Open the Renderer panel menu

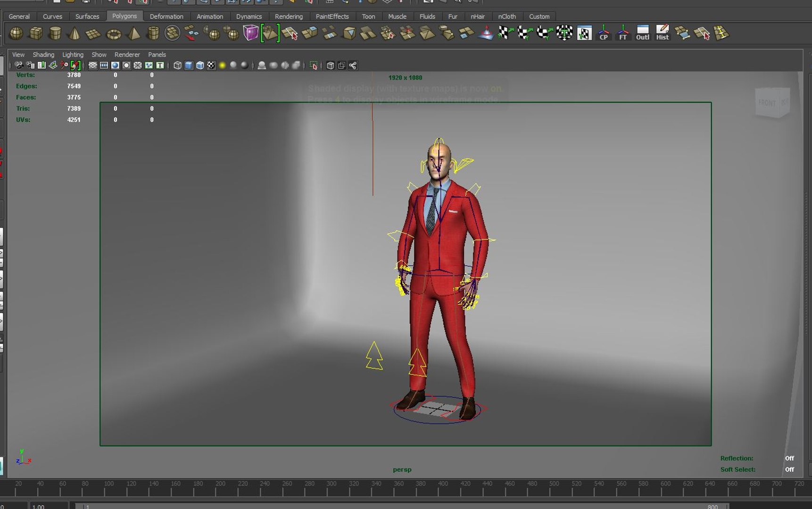(127, 55)
